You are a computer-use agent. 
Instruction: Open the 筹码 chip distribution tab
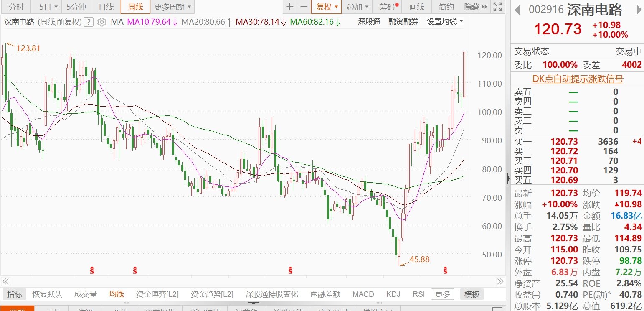click(388, 7)
